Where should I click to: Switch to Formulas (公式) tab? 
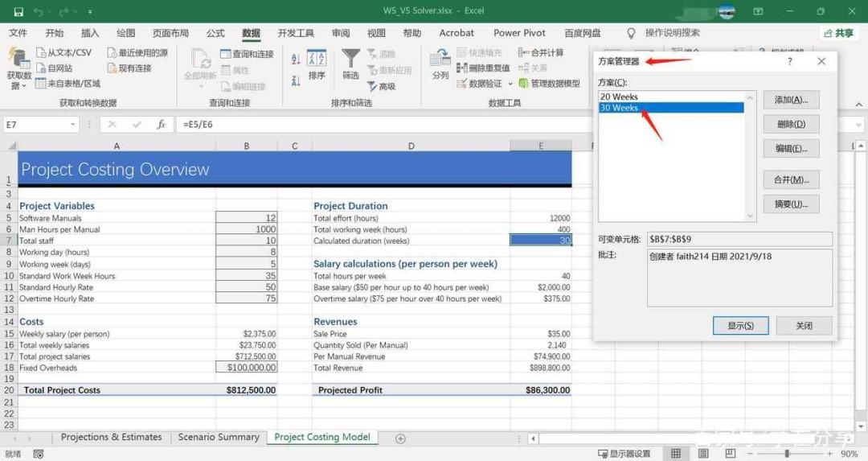(215, 33)
